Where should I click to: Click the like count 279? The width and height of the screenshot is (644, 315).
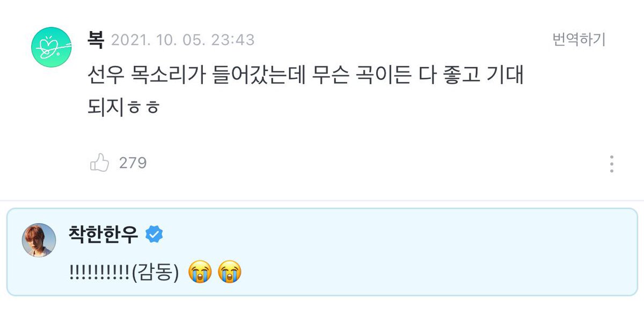click(133, 163)
